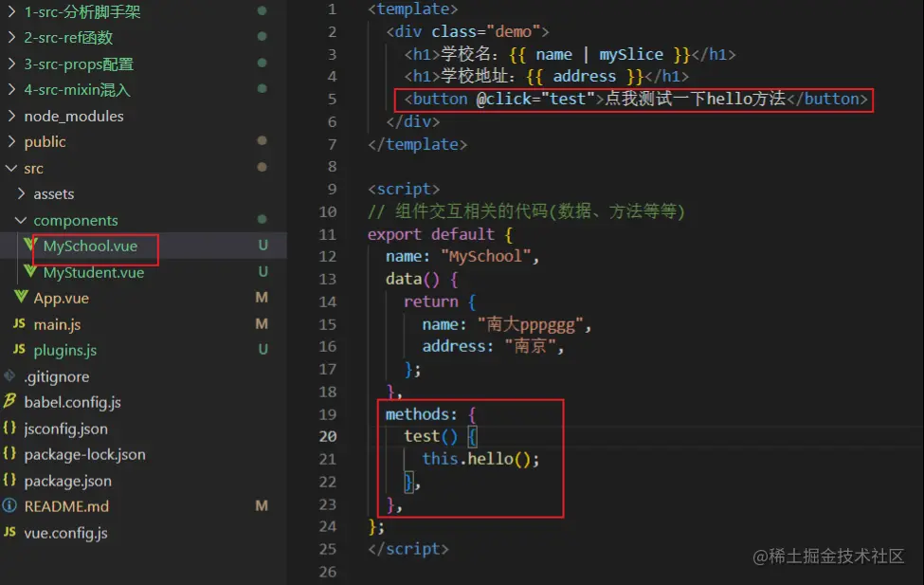Click the Babel icon beside babel.config.js
Screen dimensions: 924x585
coord(9,402)
